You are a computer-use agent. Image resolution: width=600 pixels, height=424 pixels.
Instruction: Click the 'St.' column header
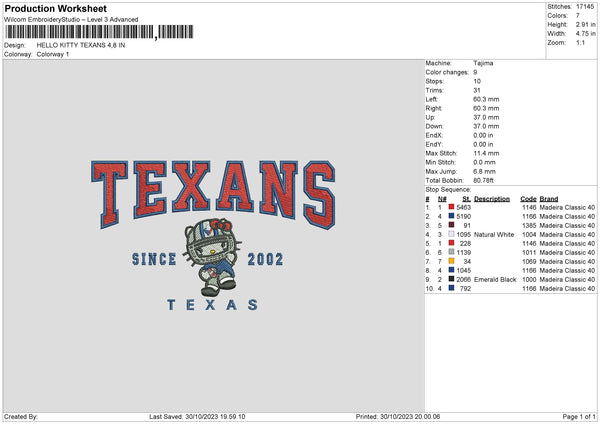click(x=466, y=199)
